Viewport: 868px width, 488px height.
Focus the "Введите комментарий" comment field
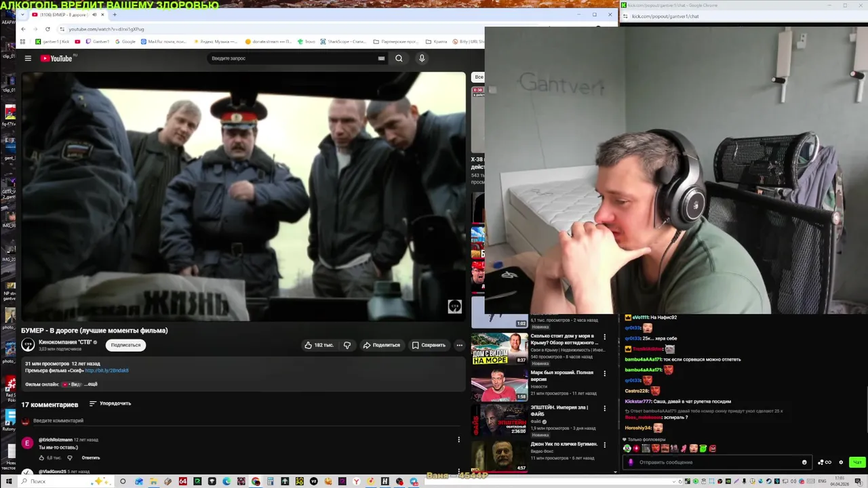click(244, 421)
